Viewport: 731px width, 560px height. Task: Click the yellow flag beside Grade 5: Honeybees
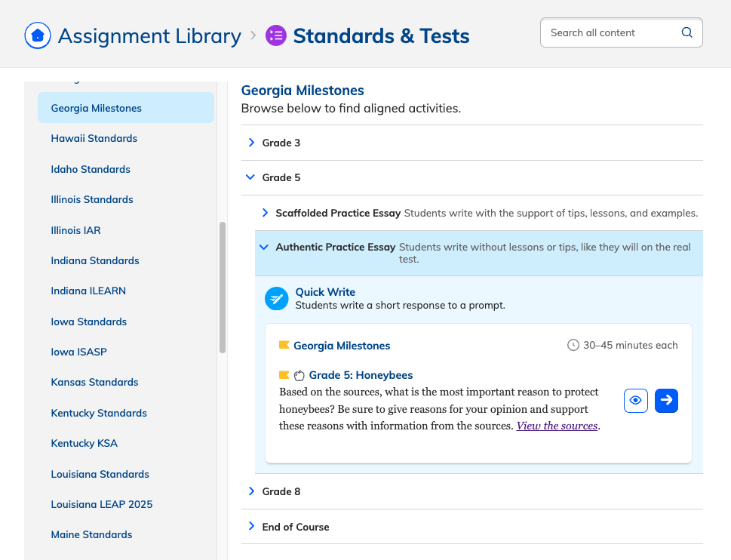tap(284, 375)
